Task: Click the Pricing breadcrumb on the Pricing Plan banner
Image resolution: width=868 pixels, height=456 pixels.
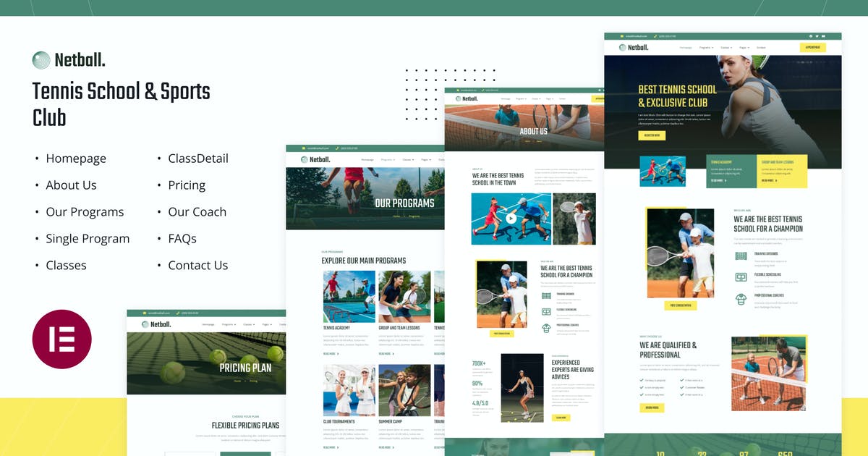Action: pos(253,381)
